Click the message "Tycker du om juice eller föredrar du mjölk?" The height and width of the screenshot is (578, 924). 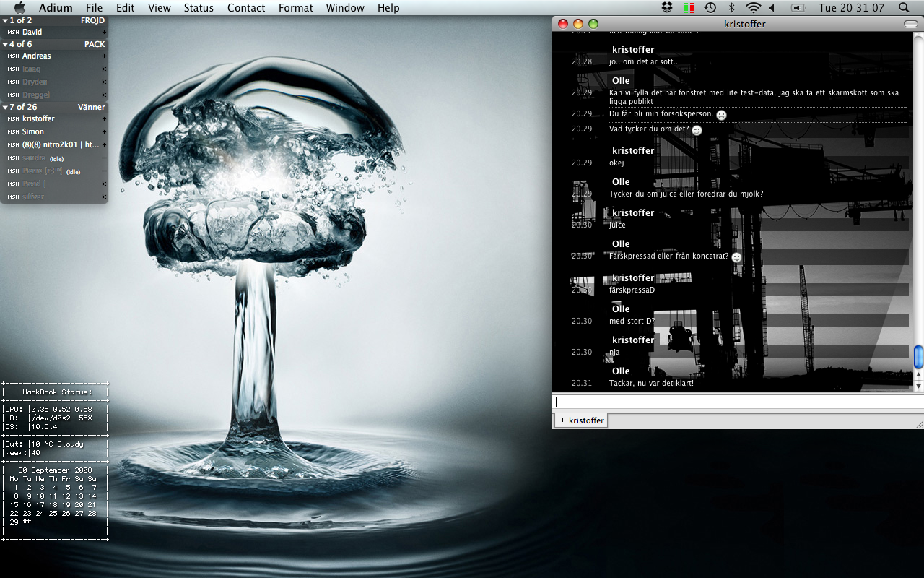pyautogui.click(x=686, y=194)
